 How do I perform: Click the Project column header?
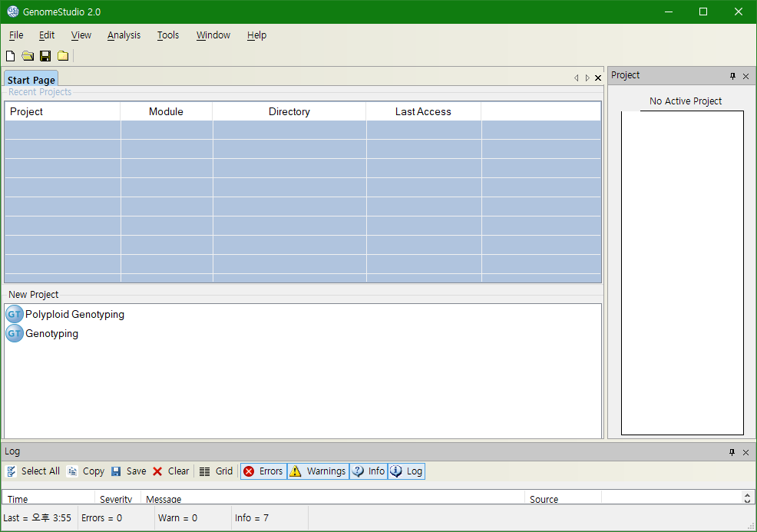coord(62,111)
